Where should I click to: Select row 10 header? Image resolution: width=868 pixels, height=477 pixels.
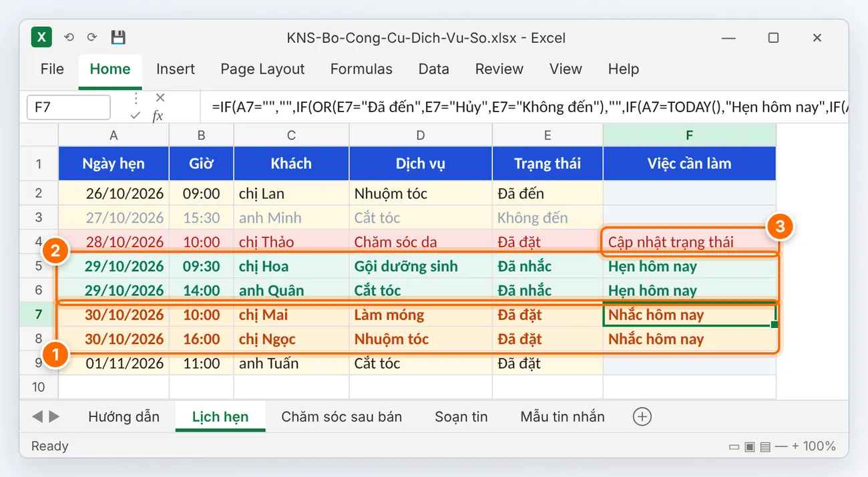click(39, 387)
